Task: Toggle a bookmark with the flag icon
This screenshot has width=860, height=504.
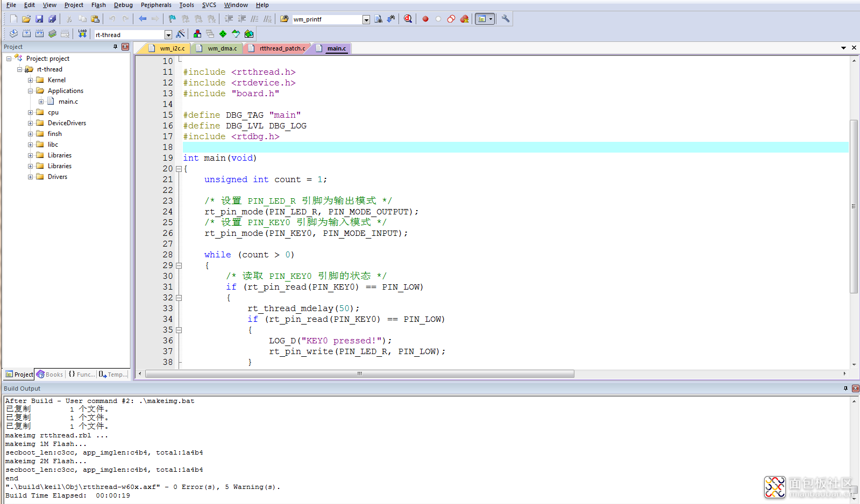Action: point(172,19)
